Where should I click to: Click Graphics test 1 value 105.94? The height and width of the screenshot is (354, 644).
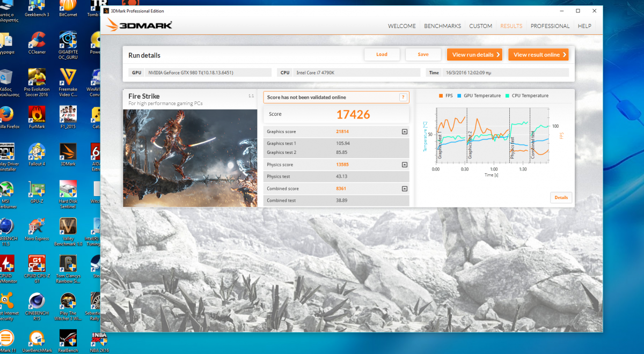(343, 143)
